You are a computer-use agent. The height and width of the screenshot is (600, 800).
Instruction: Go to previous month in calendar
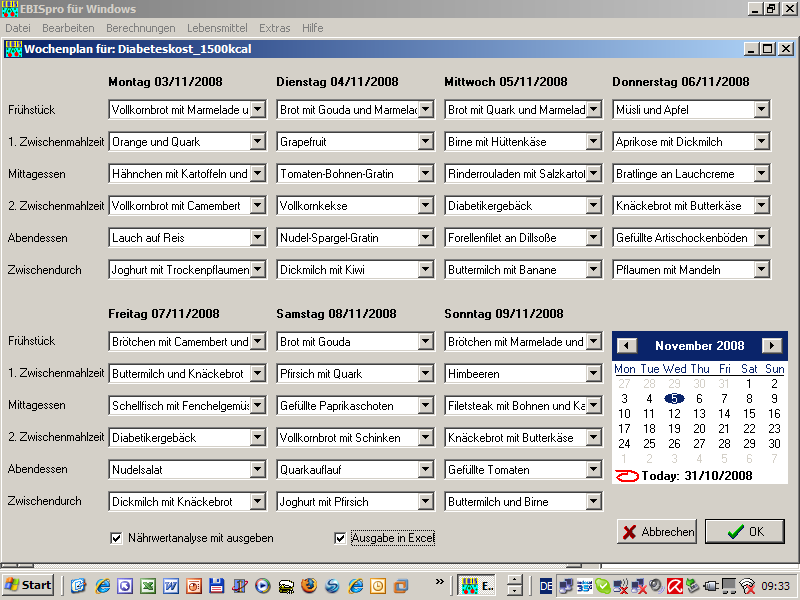627,346
